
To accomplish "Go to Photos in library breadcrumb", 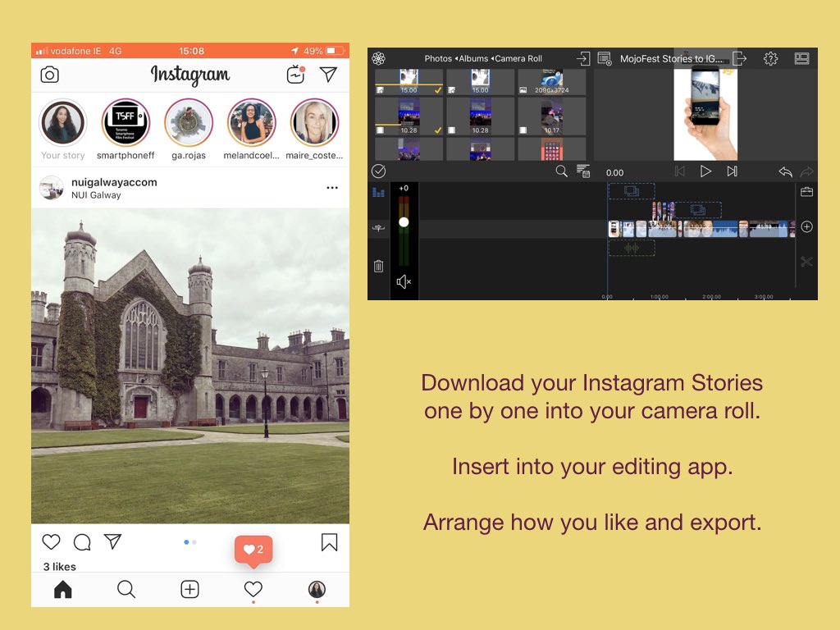I will coord(438,58).
